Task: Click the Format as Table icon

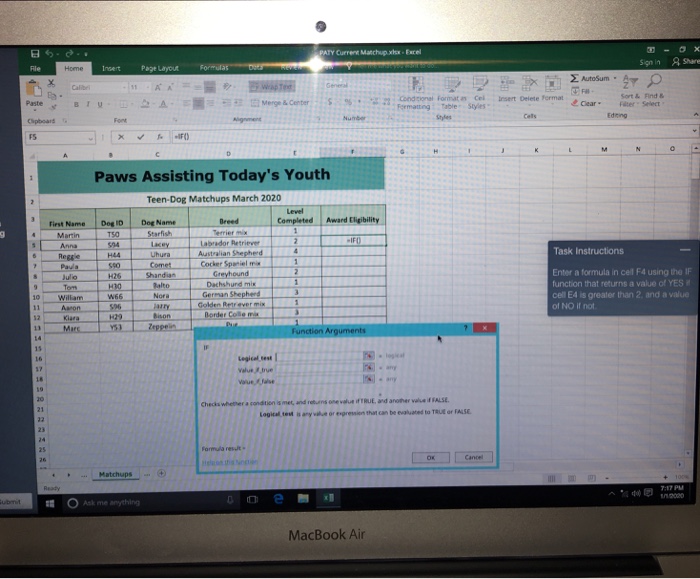Action: pos(451,84)
